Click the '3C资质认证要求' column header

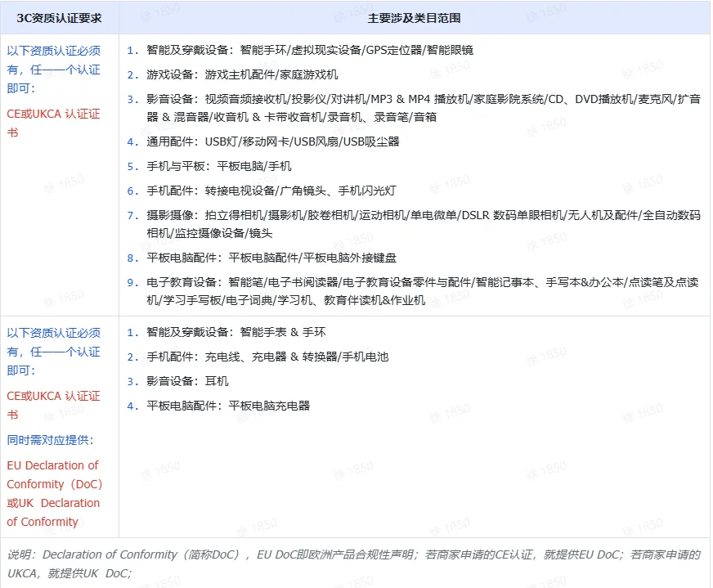tap(59, 18)
